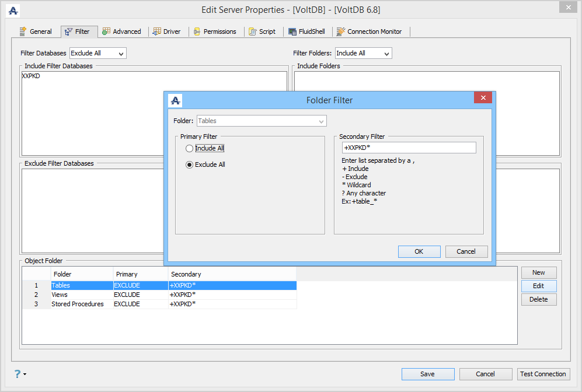Screen dimensions: 582x392
Task: Open the Filter Folders dropdown
Action: click(x=363, y=53)
